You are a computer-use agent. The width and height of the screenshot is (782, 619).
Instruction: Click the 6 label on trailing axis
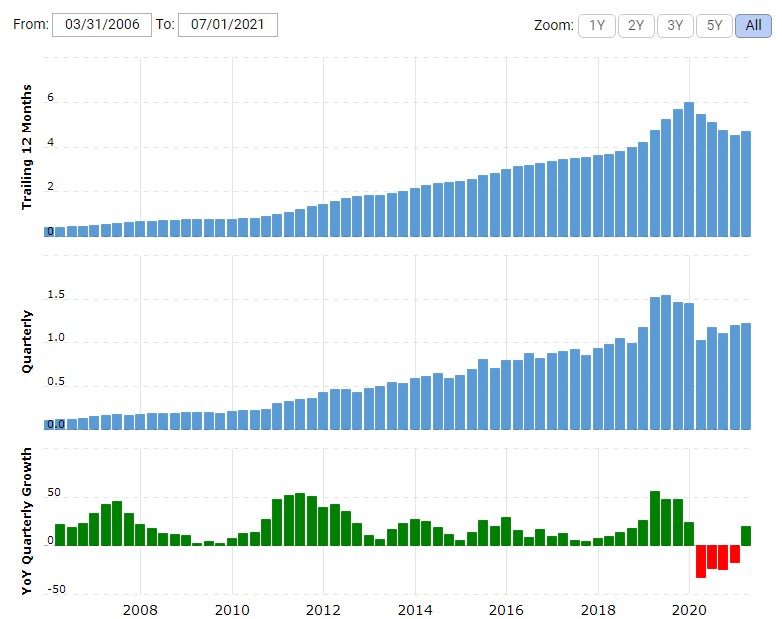50,97
